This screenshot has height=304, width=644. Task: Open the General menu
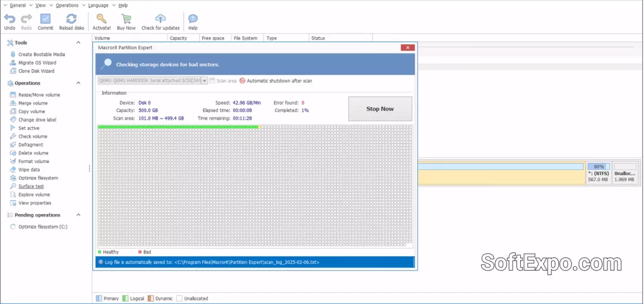(x=18, y=5)
